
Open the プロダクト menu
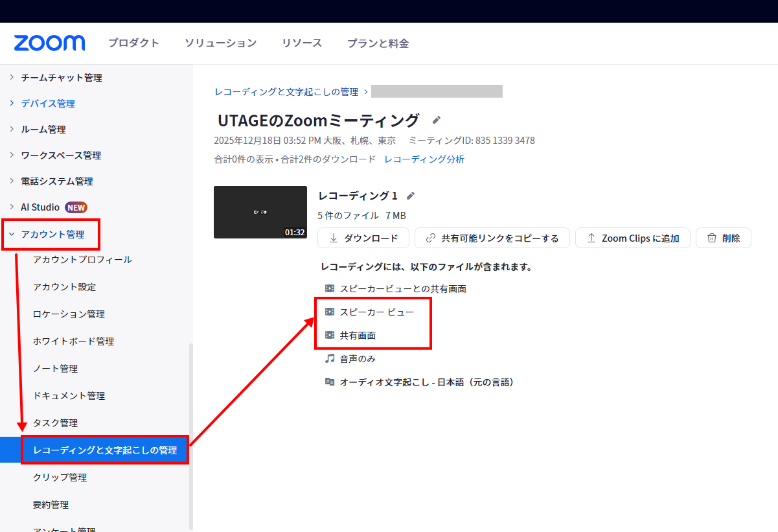click(133, 43)
